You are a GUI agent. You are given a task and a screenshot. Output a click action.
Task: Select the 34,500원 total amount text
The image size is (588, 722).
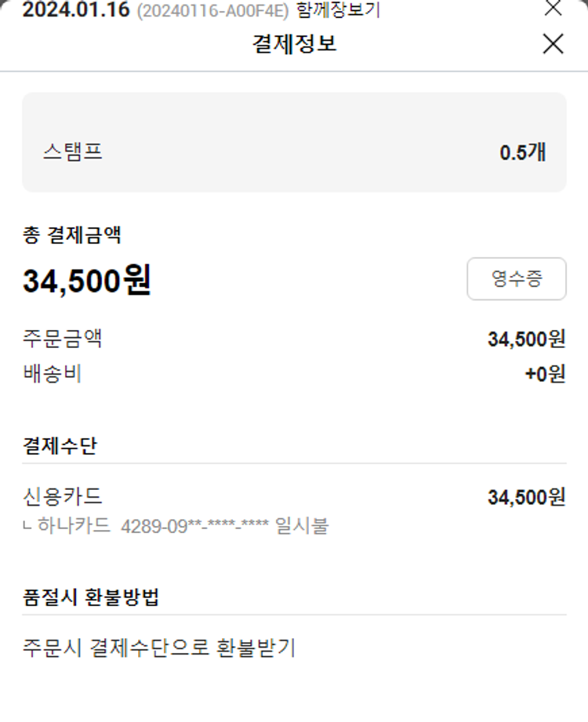pyautogui.click(x=87, y=281)
